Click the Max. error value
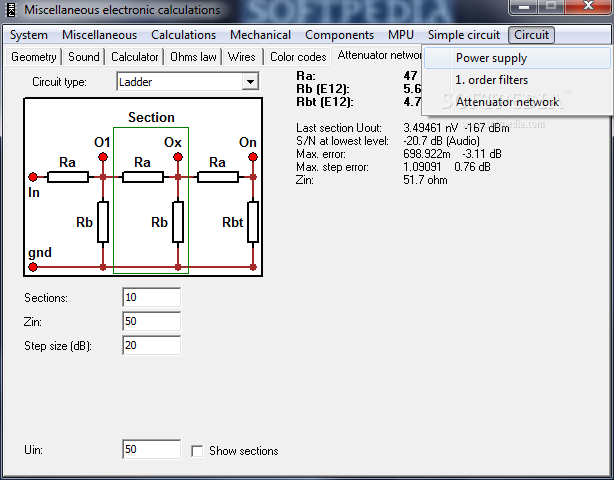 (452, 154)
